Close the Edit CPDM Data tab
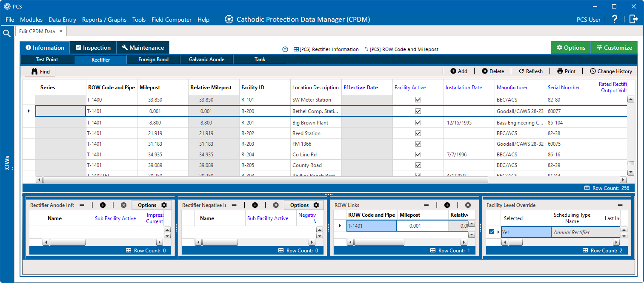This screenshot has height=283, width=644. pos(61,31)
